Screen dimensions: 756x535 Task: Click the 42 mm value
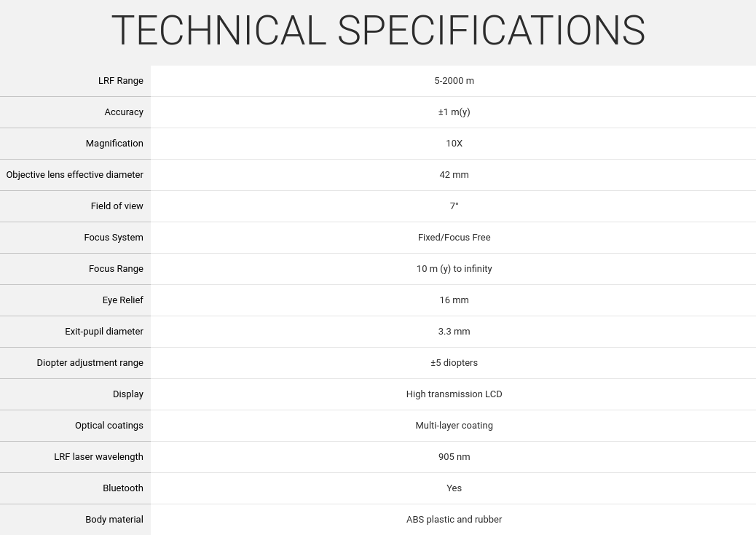click(x=454, y=175)
